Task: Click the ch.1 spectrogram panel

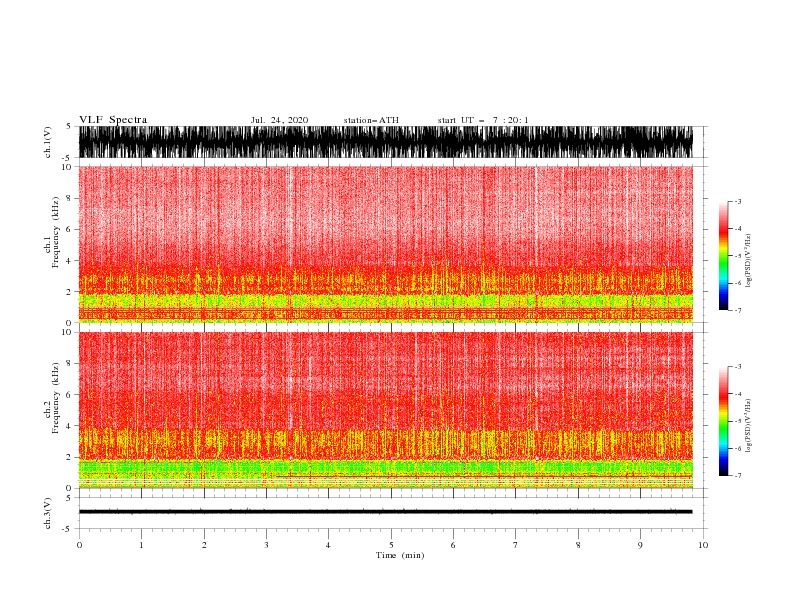Action: click(x=386, y=244)
